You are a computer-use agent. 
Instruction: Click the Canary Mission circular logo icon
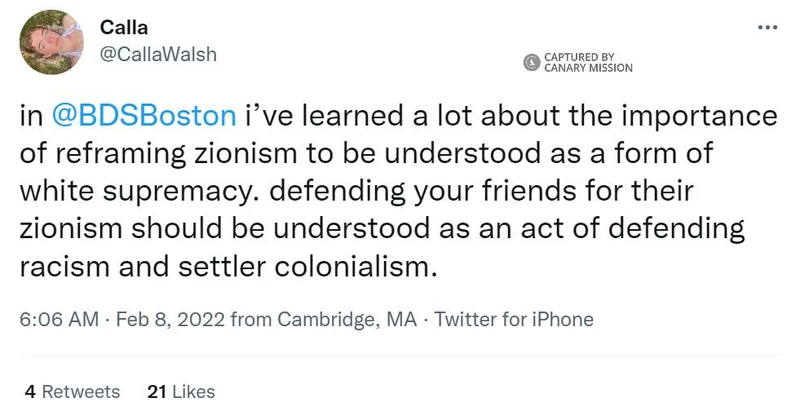coord(532,63)
